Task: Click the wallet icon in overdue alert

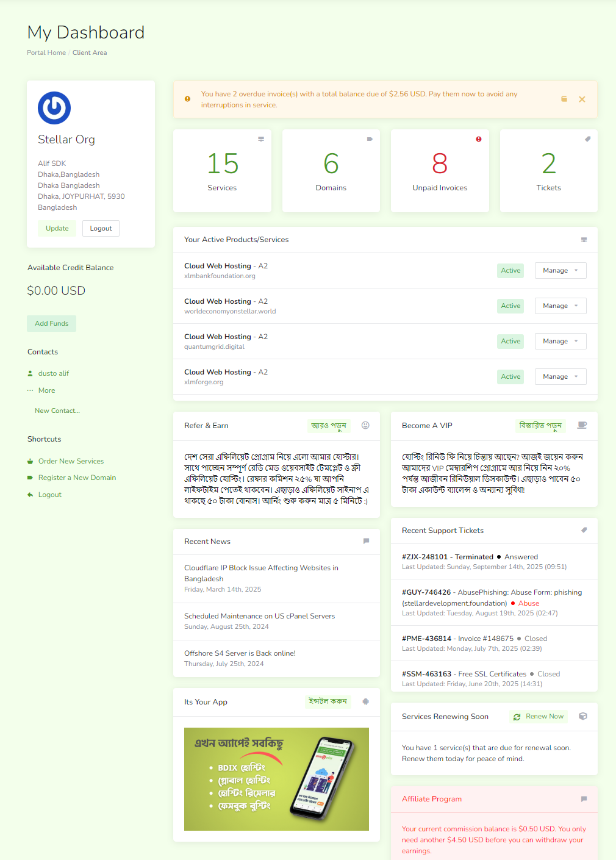Action: coord(564,99)
